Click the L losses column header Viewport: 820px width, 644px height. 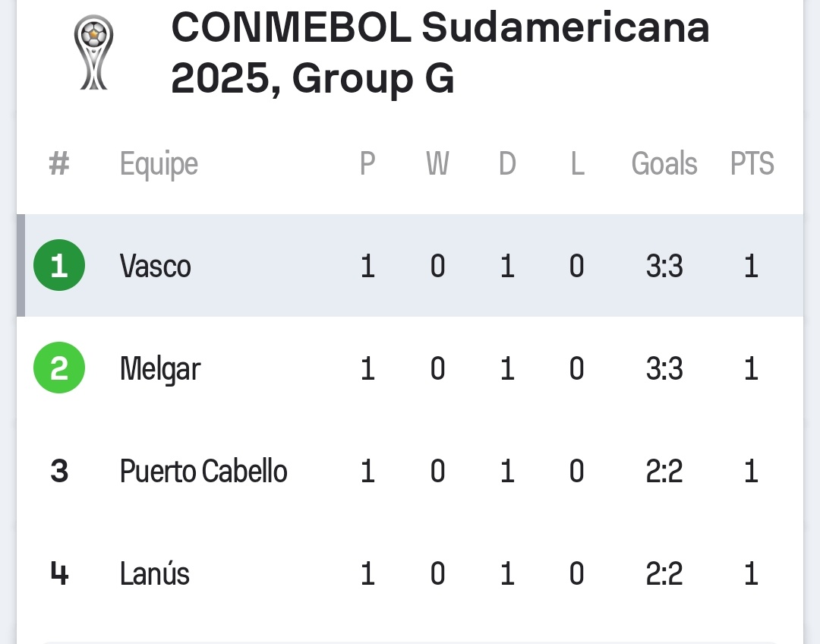tap(577, 164)
